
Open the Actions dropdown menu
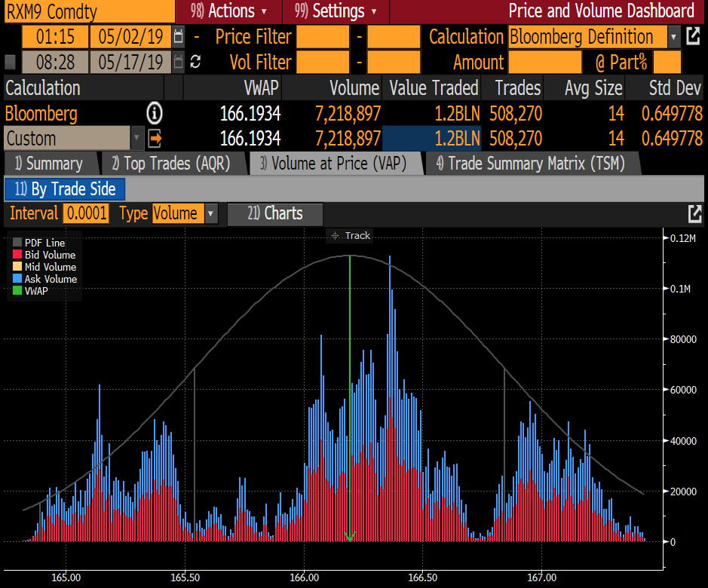tap(228, 11)
